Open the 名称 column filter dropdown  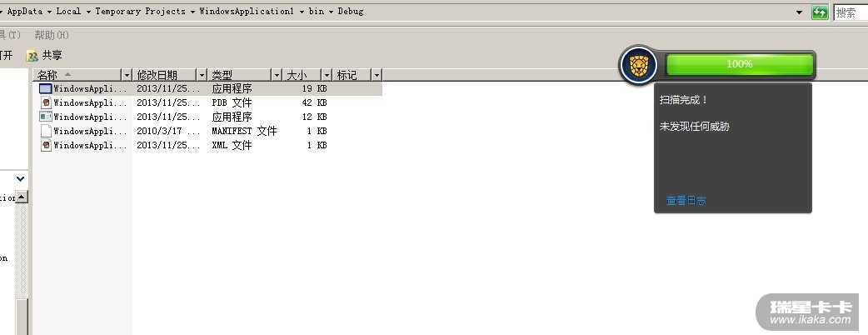127,75
